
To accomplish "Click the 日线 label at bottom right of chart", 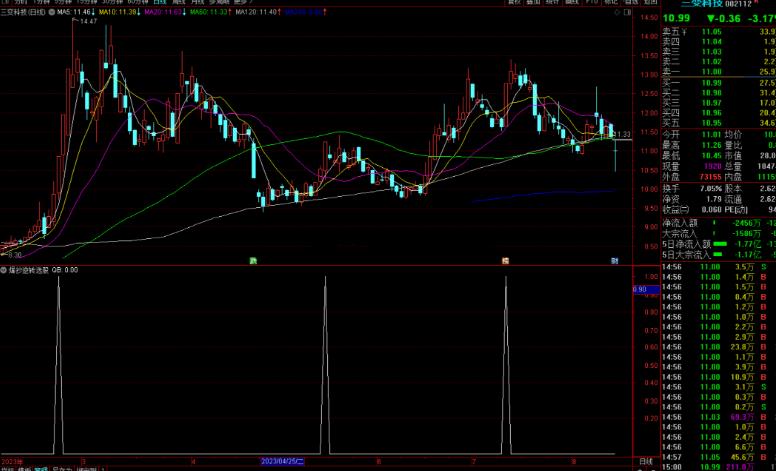I will (x=645, y=462).
